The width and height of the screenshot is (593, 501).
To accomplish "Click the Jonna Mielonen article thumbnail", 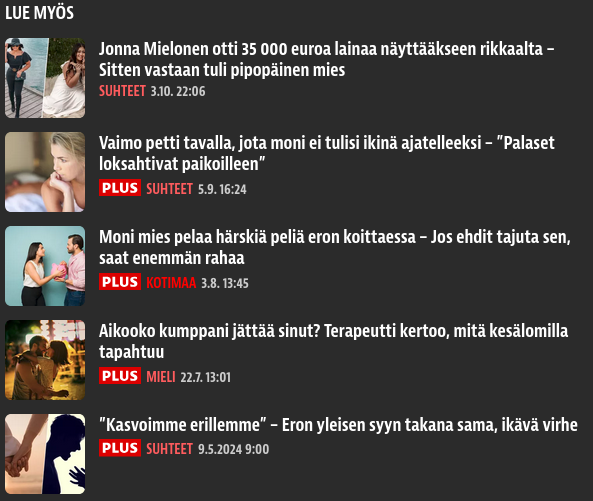I will (x=45, y=78).
